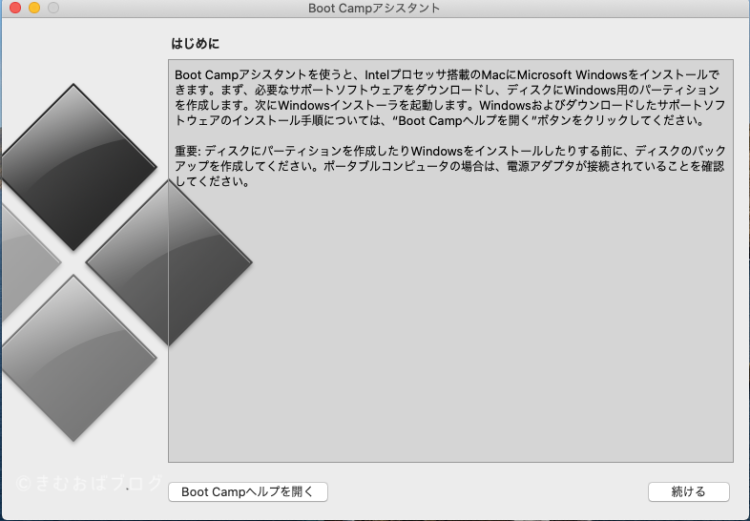The width and height of the screenshot is (750, 521).
Task: Click the 続ける (Continue) button
Action: (x=688, y=492)
